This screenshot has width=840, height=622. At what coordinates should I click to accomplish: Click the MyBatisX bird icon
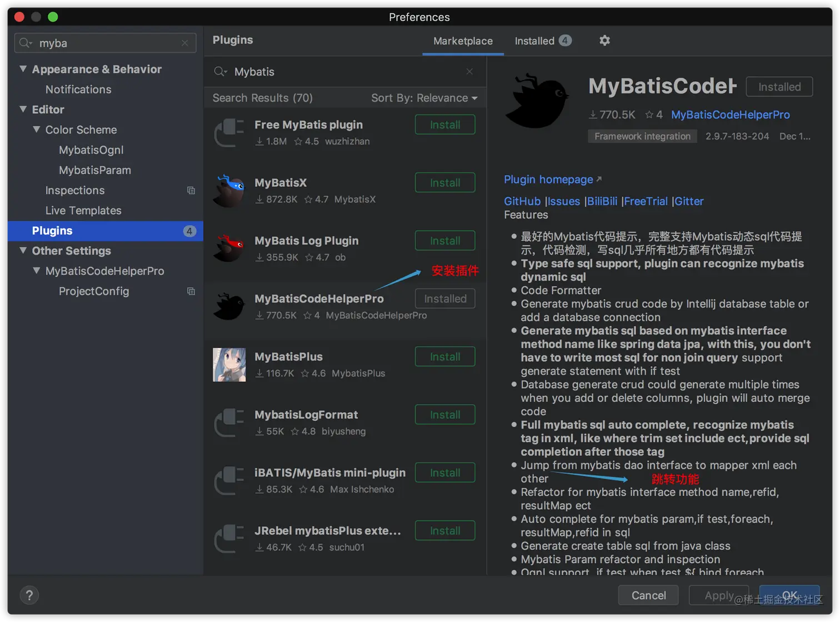[x=229, y=191]
